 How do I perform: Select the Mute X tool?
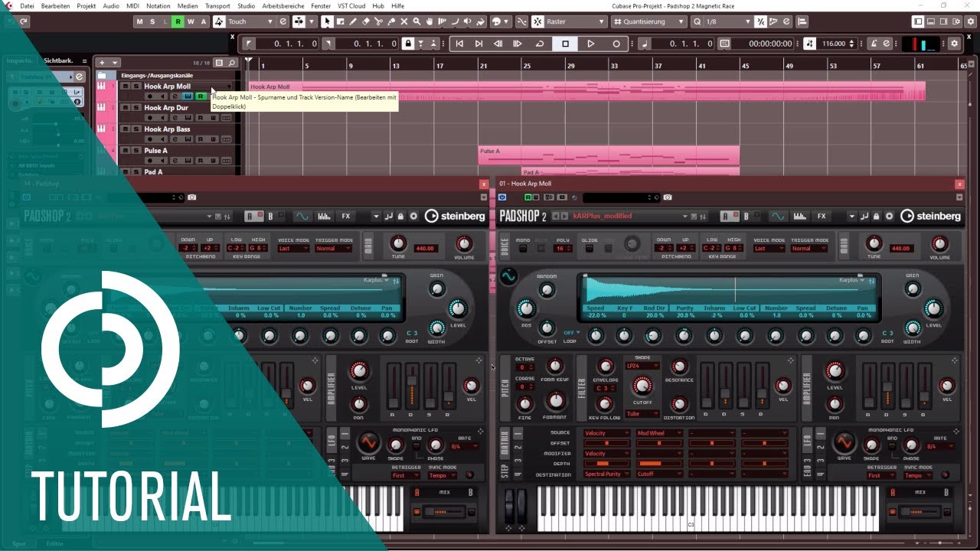404,21
